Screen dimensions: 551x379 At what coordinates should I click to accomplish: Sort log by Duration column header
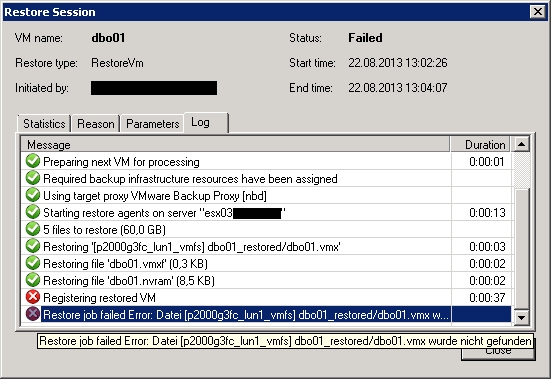click(480, 144)
